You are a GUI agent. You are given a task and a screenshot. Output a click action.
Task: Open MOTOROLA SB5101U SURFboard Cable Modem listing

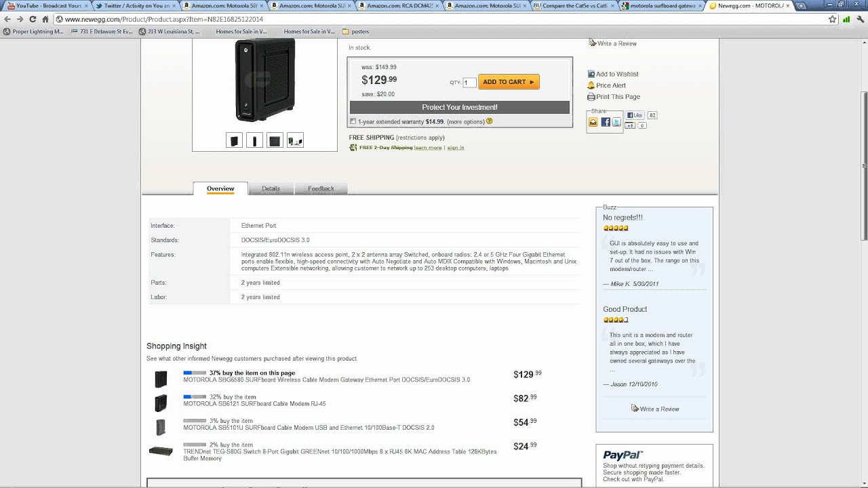[309, 428]
